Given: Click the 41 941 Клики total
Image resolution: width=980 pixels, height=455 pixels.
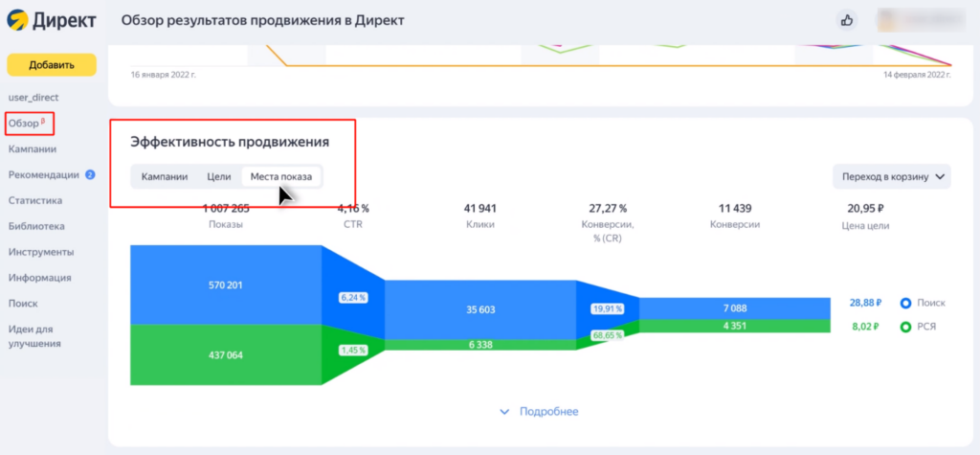Looking at the screenshot, I should (x=480, y=209).
